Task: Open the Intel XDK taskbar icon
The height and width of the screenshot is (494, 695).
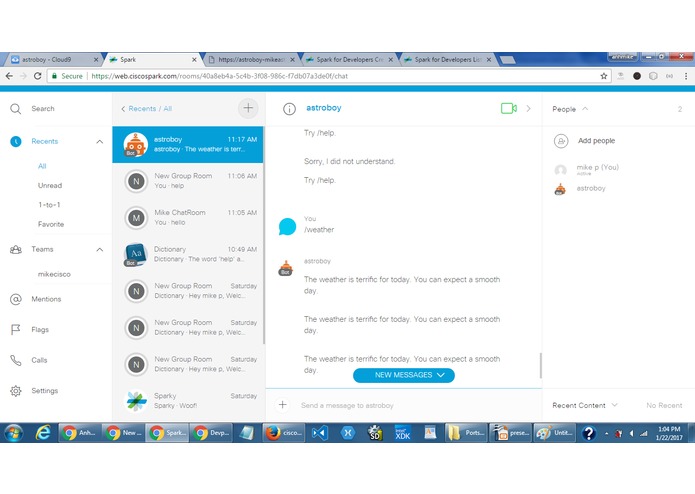Action: click(x=402, y=433)
